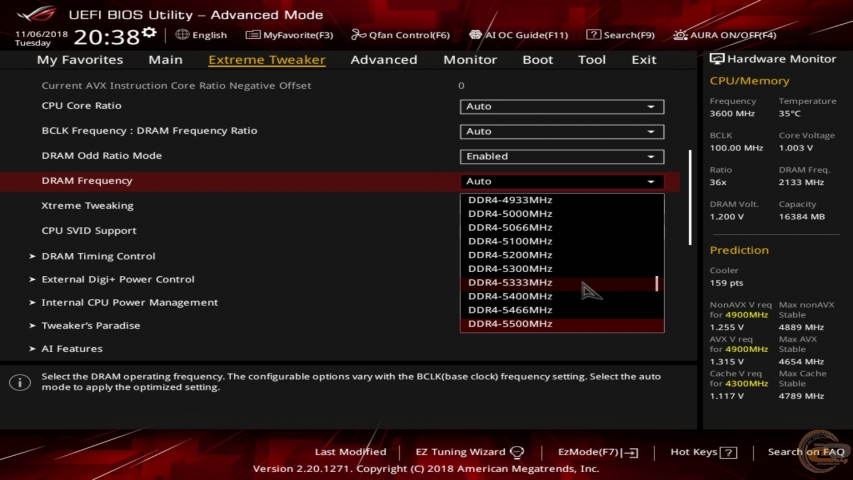Click the Qfan Control fan icon

[358, 35]
